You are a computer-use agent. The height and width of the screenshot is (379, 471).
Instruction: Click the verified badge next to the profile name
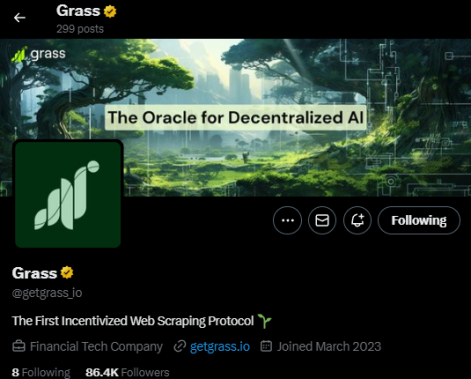pyautogui.click(x=67, y=273)
